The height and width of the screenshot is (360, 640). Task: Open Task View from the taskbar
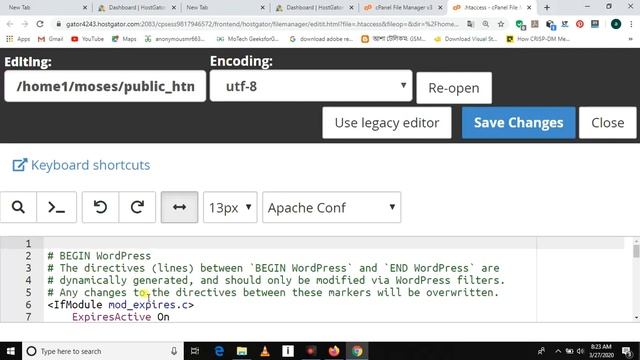tap(195, 351)
